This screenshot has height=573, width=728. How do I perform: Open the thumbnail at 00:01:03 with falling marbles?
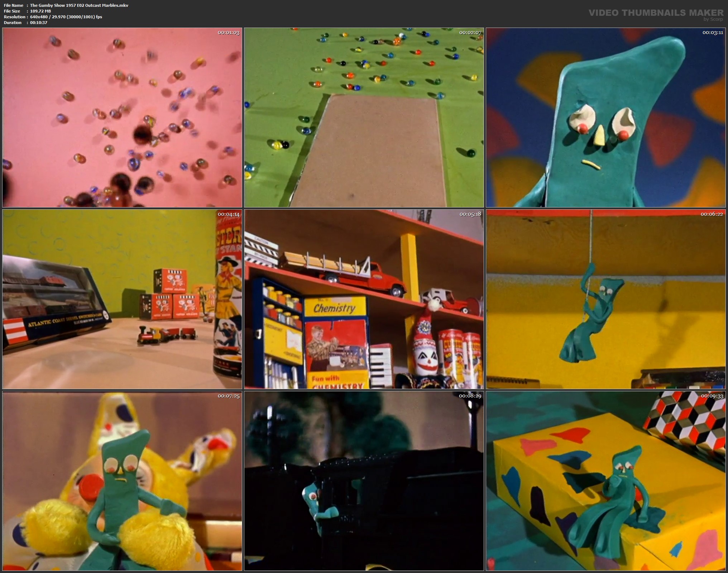point(122,118)
